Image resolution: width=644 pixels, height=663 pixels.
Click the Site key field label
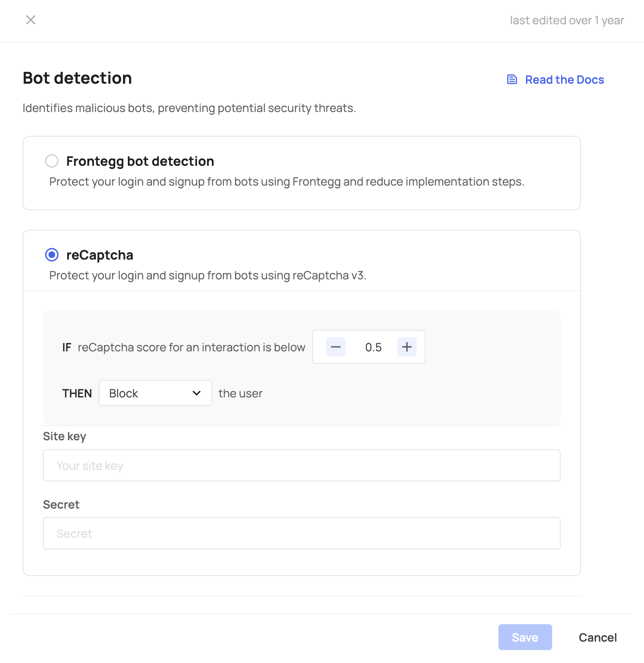point(65,437)
